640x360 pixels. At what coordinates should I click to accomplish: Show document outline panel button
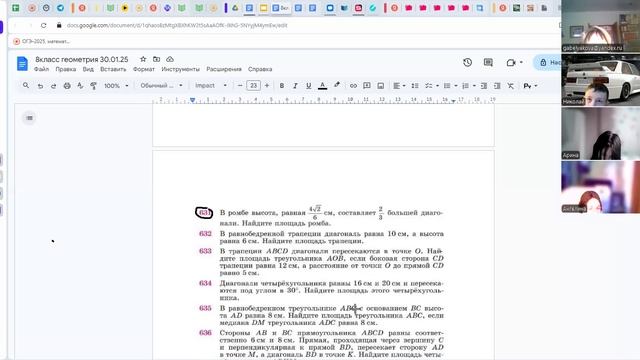(29, 118)
